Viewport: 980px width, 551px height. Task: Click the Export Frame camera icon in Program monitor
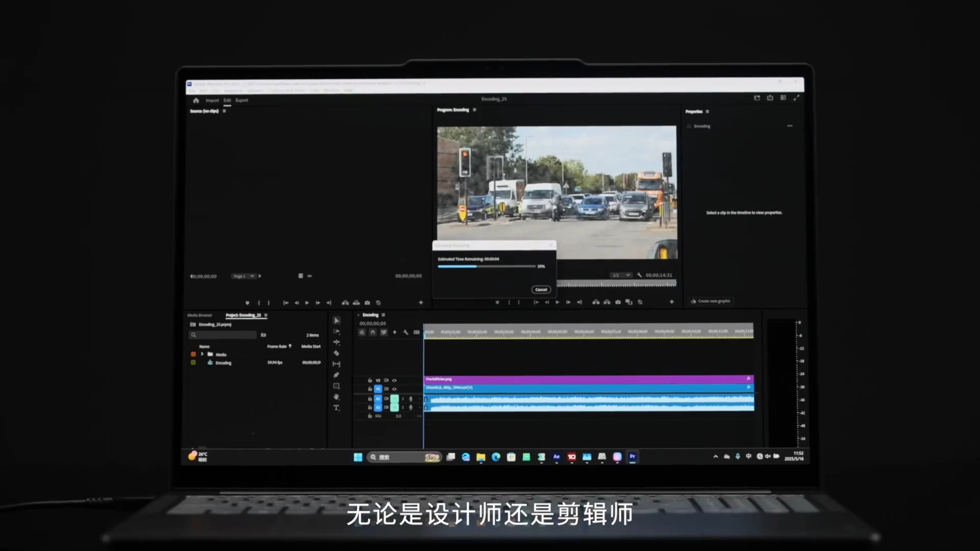[618, 302]
